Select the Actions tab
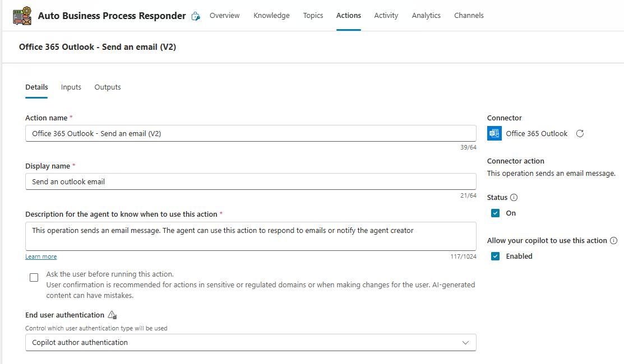Screen dimensions: 624x364 (x=349, y=16)
